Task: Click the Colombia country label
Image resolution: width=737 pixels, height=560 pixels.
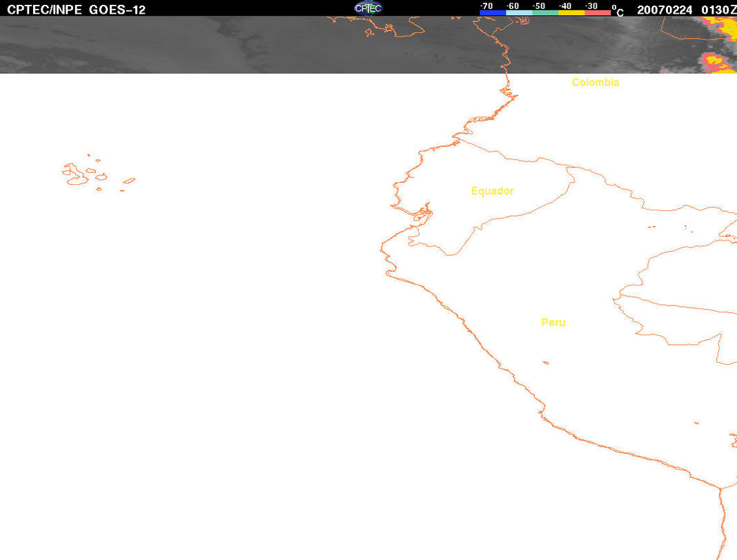Action: (x=595, y=82)
